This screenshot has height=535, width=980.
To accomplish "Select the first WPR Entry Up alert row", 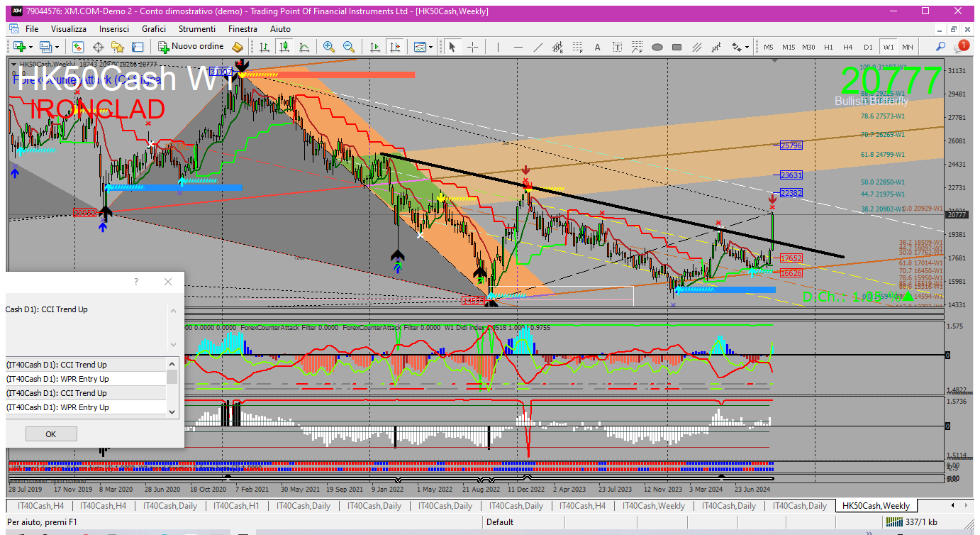I will click(86, 379).
